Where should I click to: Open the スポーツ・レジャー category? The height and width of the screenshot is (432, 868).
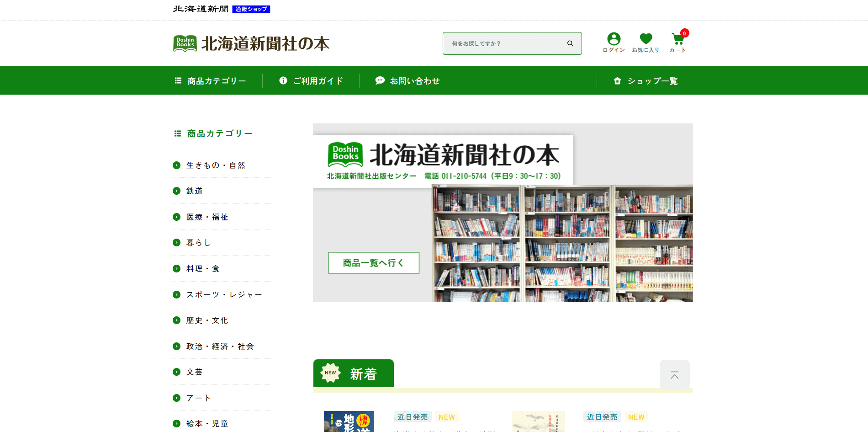224,295
